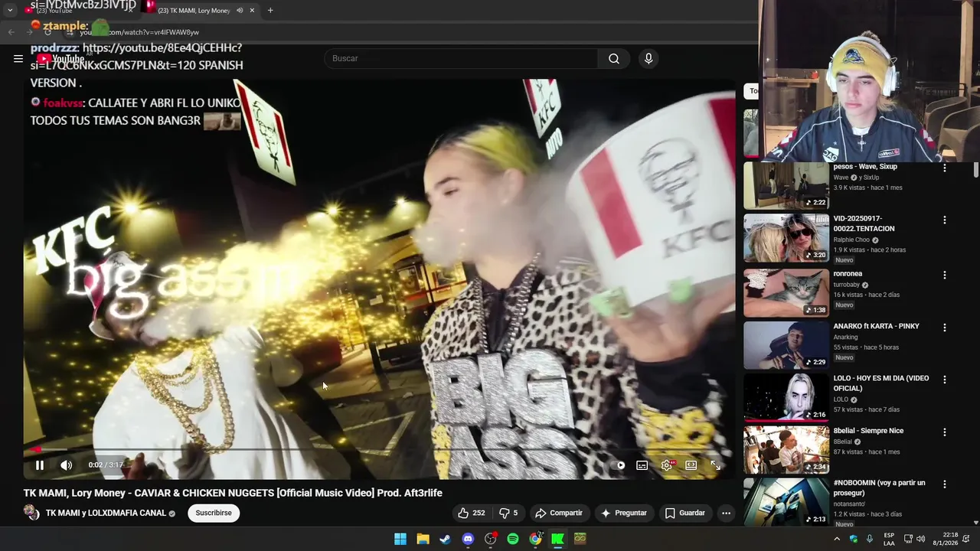The height and width of the screenshot is (551, 980).
Task: Click the title 8belial - Siempre Nice
Action: 868,431
